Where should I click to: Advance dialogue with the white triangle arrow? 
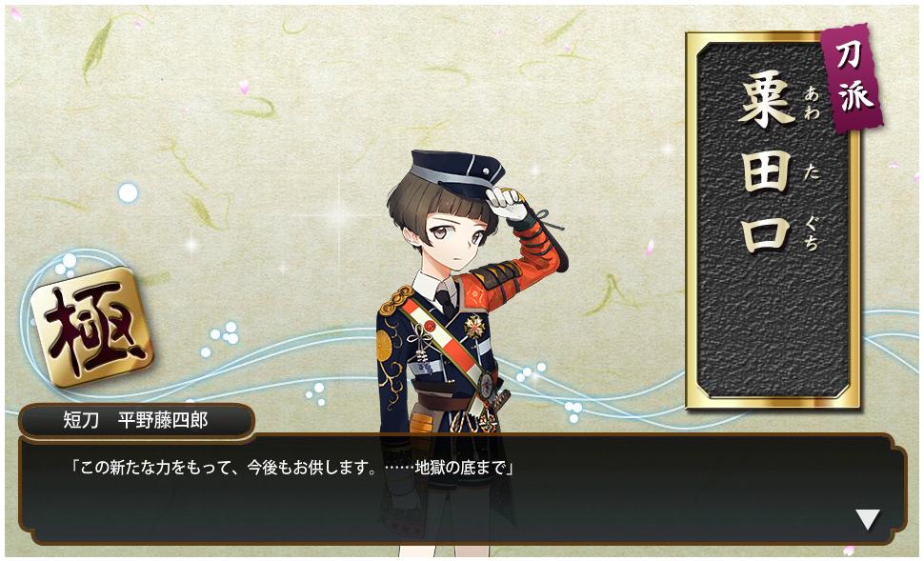click(868, 520)
